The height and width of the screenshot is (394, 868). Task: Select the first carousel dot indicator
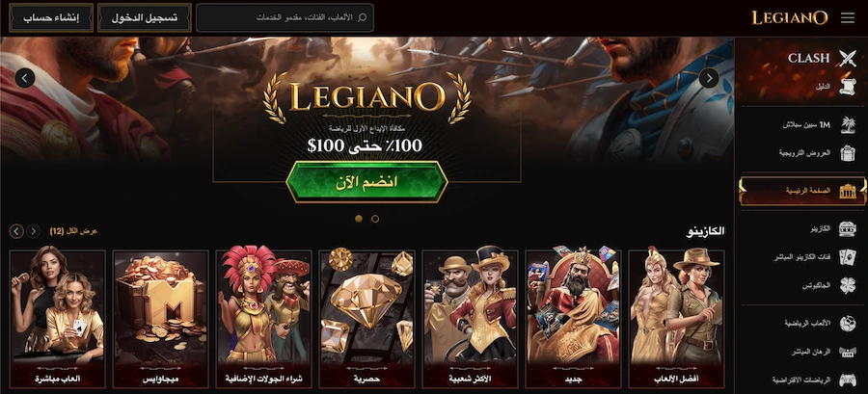click(x=359, y=219)
